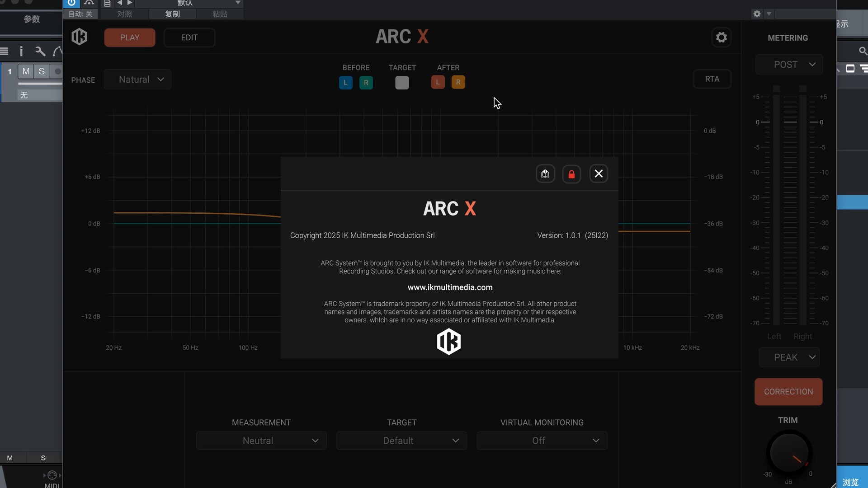Expand the MEASUREMENT Neutral dropdown
Viewport: 868px width, 488px height.
261,441
